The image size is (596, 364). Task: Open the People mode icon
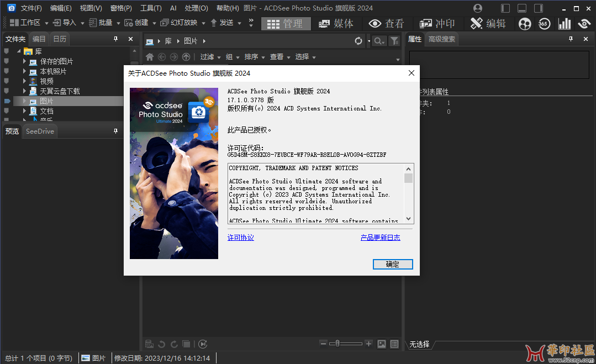[x=525, y=24]
